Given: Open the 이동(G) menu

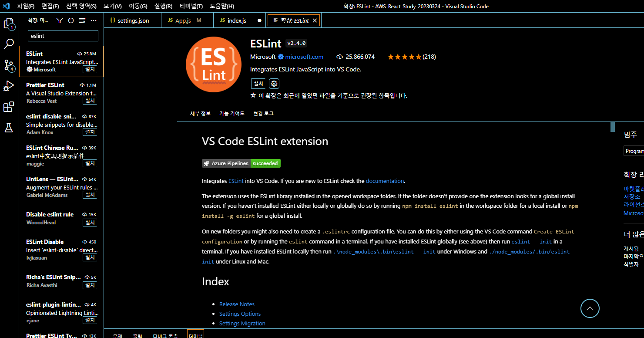Looking at the screenshot, I should coord(138,7).
